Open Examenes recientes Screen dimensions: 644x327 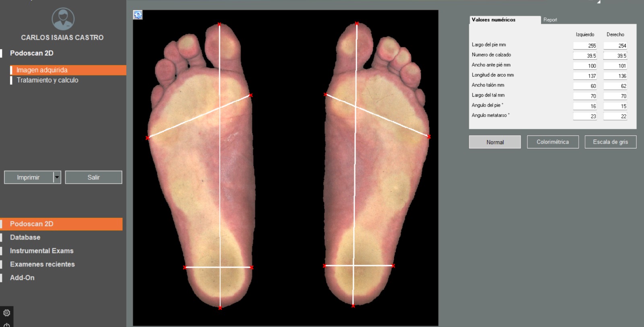pyautogui.click(x=42, y=264)
